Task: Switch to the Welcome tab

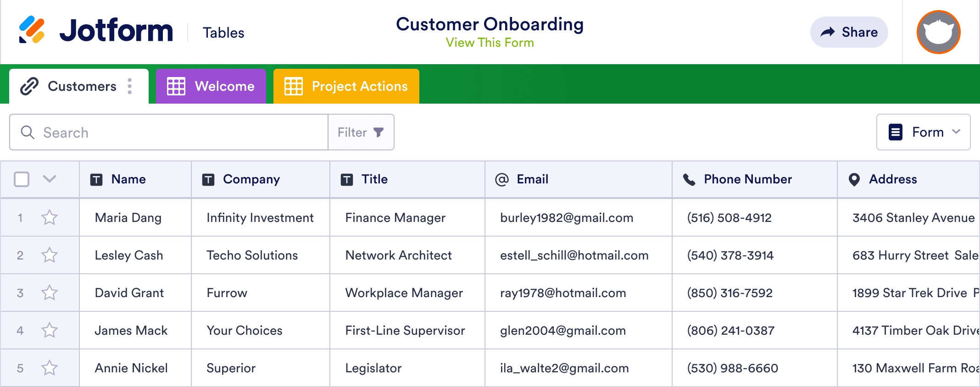Action: point(224,86)
